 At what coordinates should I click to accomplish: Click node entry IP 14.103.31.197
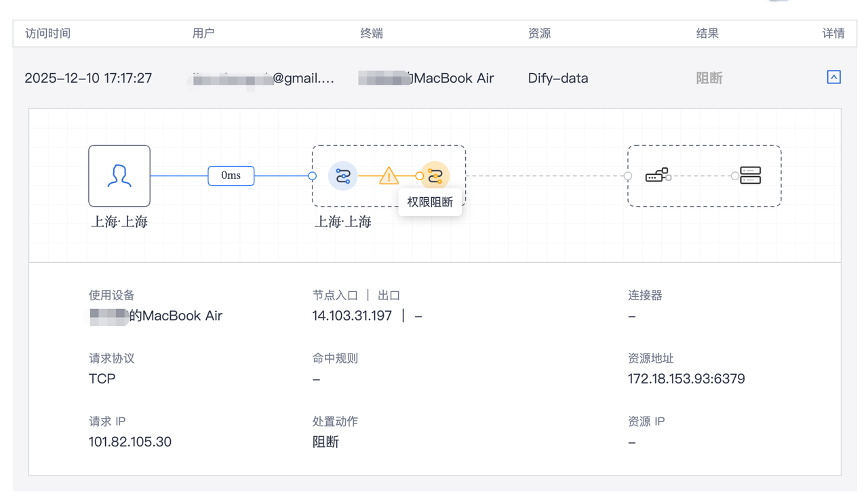[352, 316]
